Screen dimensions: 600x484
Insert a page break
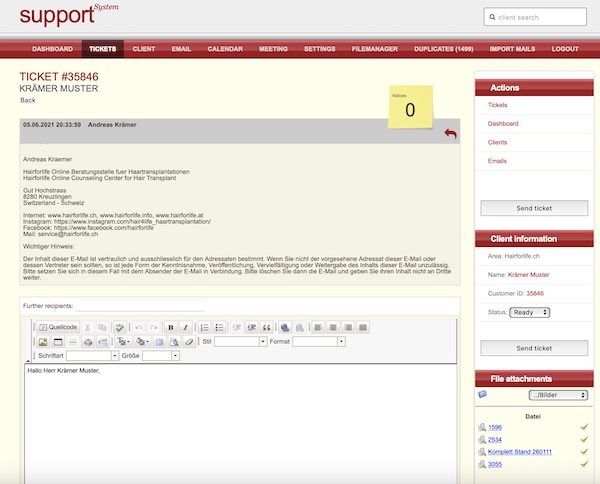pyautogui.click(x=103, y=342)
